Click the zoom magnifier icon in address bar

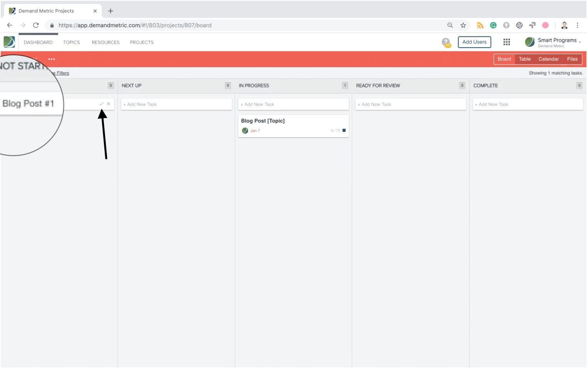[450, 25]
